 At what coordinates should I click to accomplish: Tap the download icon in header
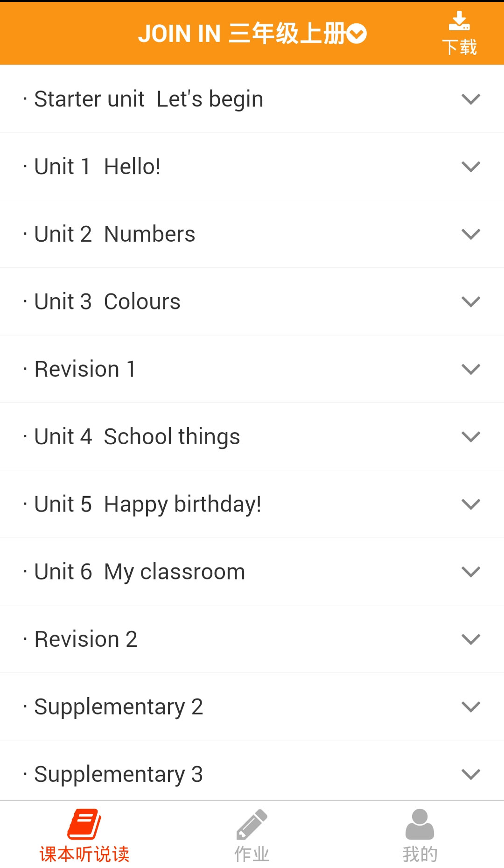[459, 21]
